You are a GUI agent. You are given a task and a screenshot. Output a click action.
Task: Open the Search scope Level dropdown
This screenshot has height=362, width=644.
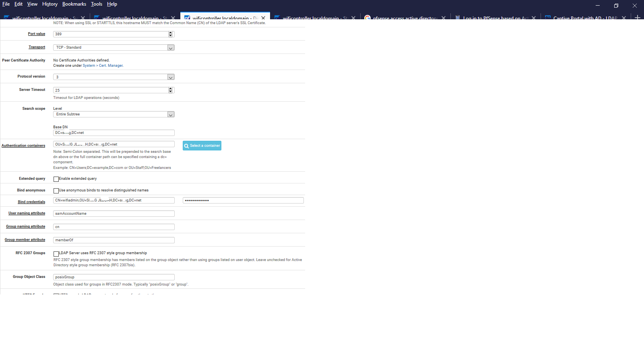tap(114, 114)
